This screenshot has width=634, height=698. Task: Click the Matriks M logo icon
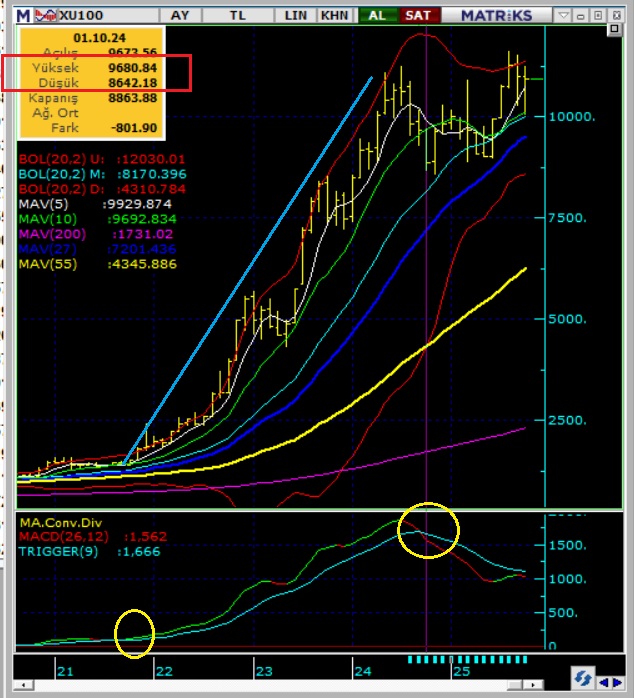pos(22,15)
